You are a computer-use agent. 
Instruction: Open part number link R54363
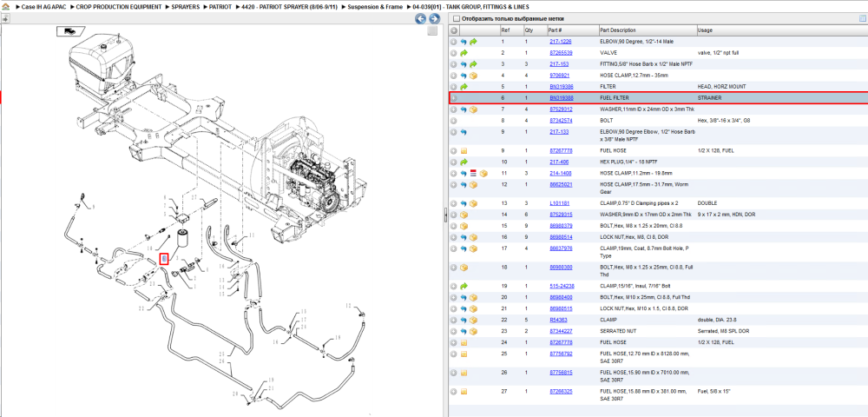tap(558, 320)
